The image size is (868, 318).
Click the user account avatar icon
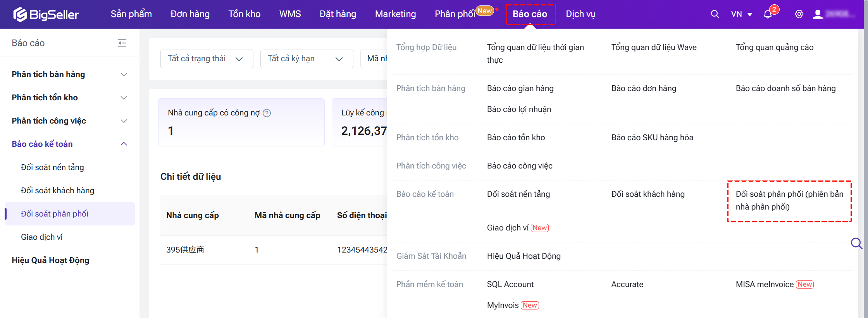818,14
